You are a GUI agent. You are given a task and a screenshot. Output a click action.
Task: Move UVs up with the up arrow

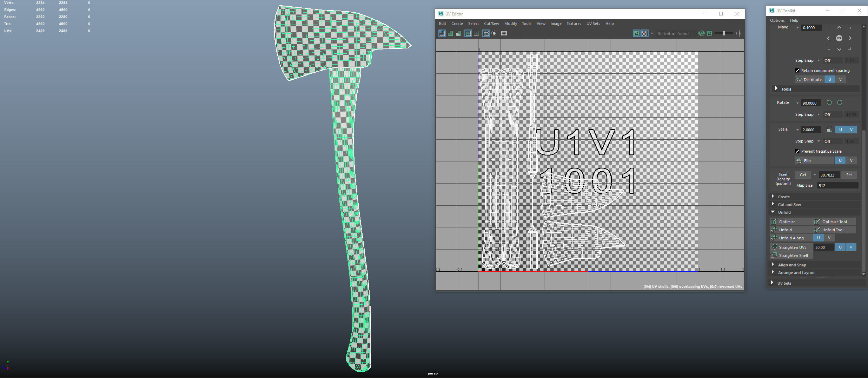coord(839,28)
